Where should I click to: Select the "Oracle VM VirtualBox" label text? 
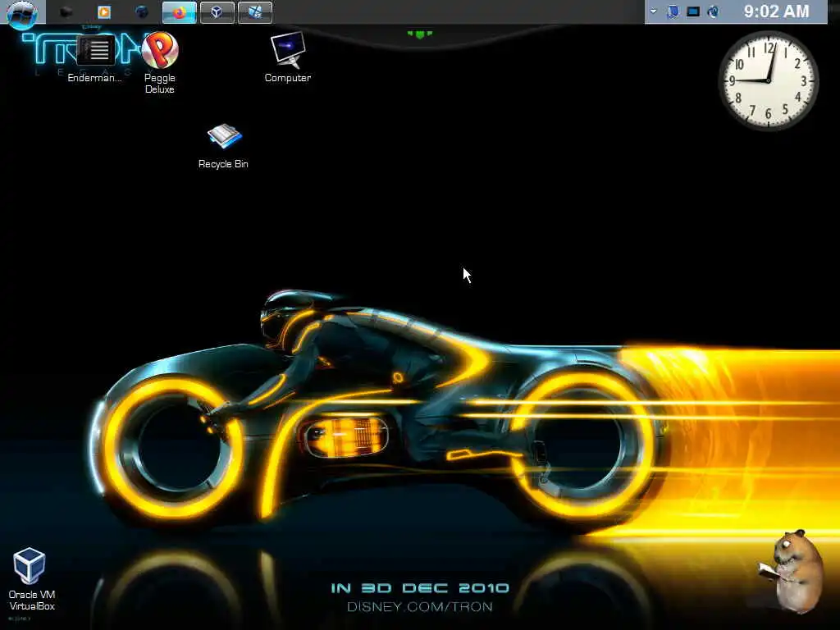point(32,600)
